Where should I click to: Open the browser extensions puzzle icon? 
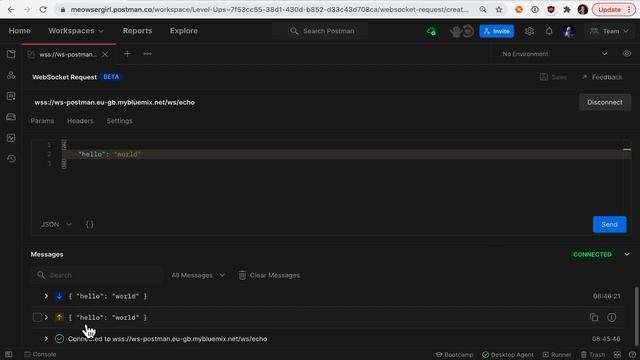(567, 9)
